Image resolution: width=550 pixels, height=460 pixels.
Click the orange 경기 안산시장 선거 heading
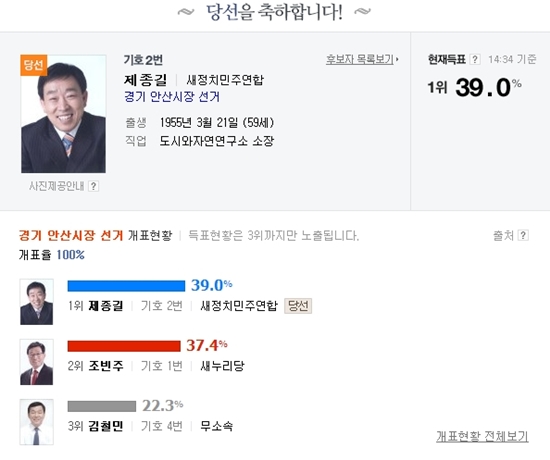click(x=71, y=235)
